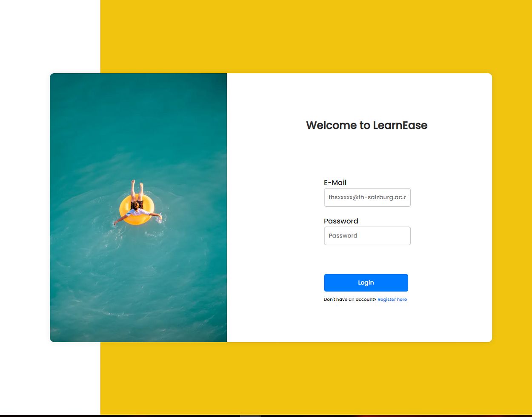Click the blue Login button
The image size is (532, 417).
(366, 283)
